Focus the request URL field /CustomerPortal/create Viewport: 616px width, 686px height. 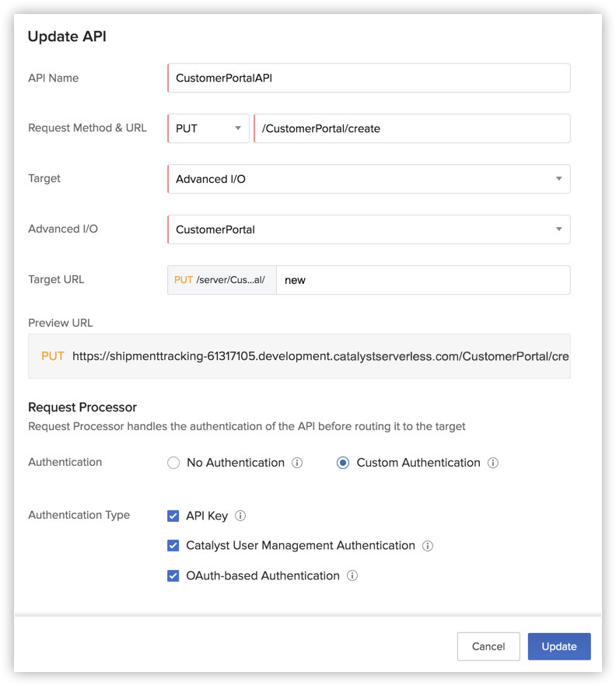(x=412, y=129)
